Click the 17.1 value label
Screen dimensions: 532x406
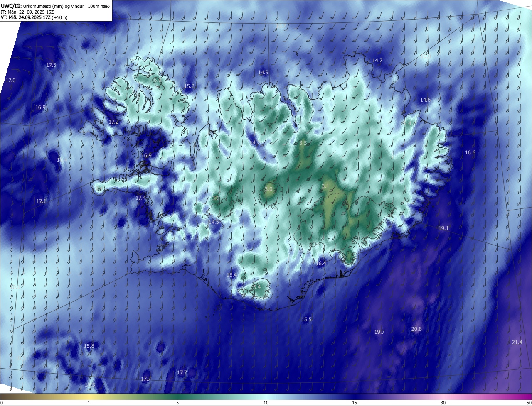pyautogui.click(x=41, y=201)
